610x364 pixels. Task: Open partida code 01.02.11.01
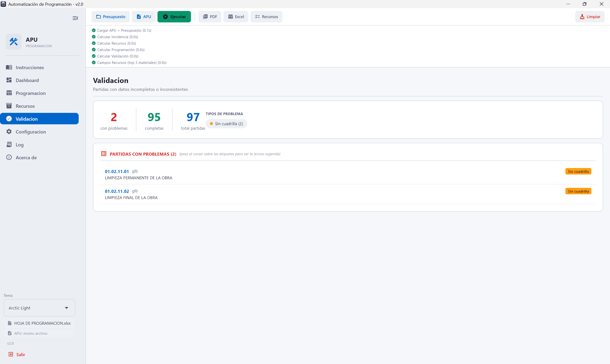coord(117,171)
